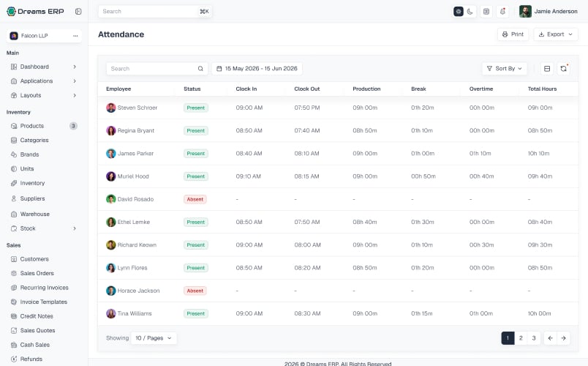Viewport: 588px width, 366px height.
Task: Open the date range picker field
Action: tap(257, 68)
